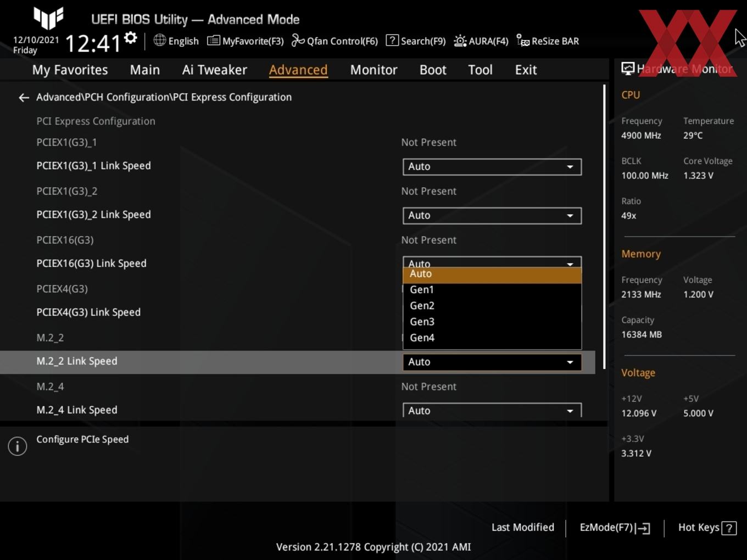This screenshot has height=560, width=747.
Task: Choose Gen4 from the link speed list
Action: tap(492, 338)
